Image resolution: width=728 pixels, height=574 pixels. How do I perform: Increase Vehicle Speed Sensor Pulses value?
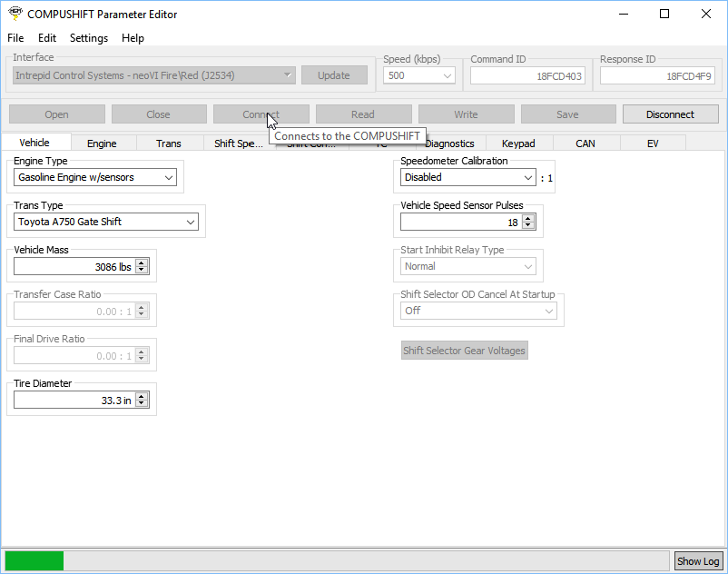(x=528, y=218)
